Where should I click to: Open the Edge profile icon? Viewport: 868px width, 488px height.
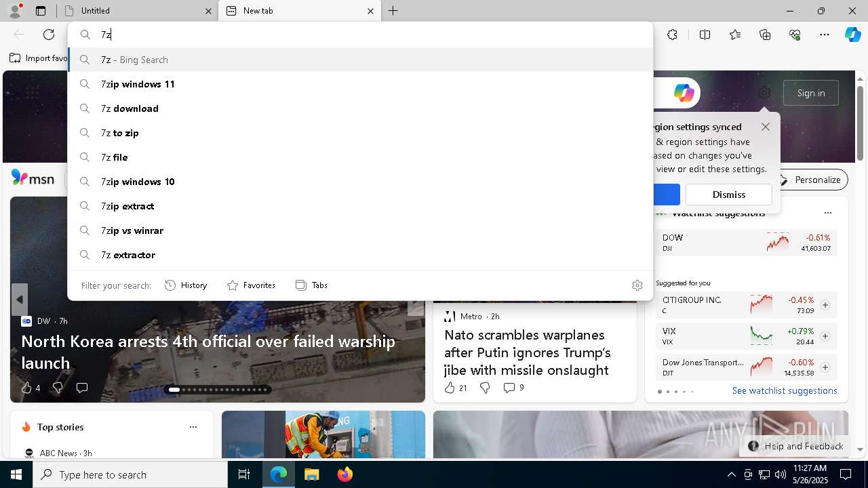click(14, 10)
